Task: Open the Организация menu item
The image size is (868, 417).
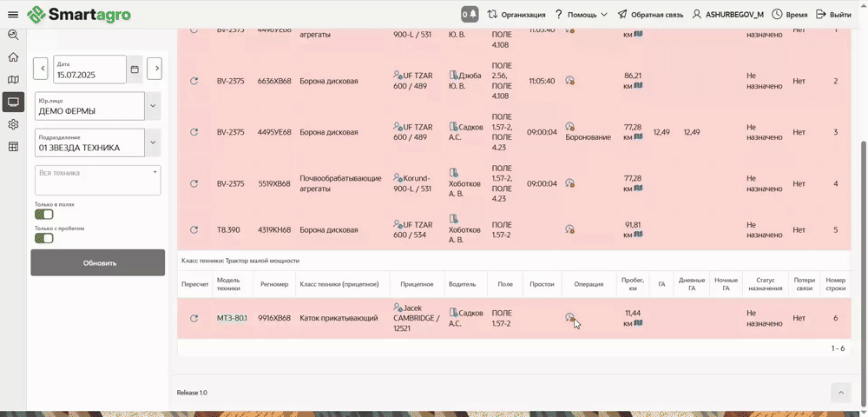Action: (516, 15)
